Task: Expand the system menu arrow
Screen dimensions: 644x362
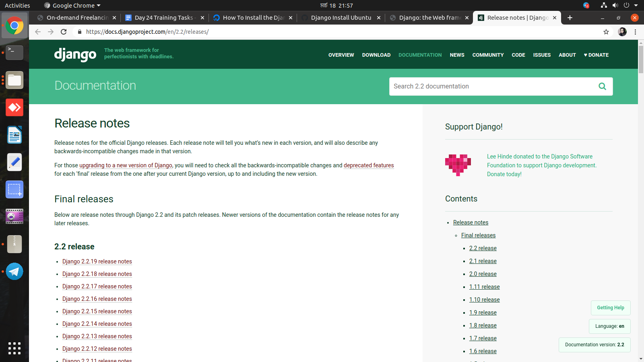Action: (x=636, y=5)
